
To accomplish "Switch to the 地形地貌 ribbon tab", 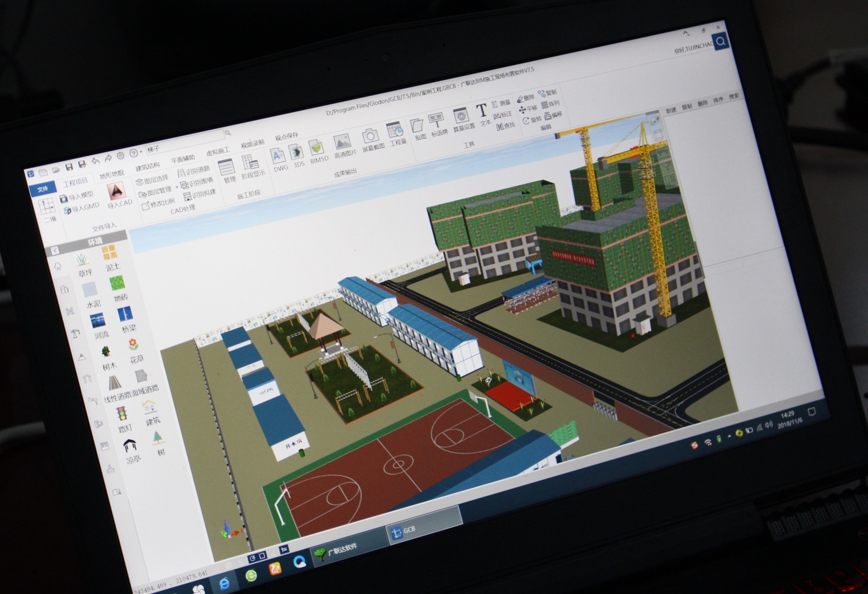I will (112, 174).
